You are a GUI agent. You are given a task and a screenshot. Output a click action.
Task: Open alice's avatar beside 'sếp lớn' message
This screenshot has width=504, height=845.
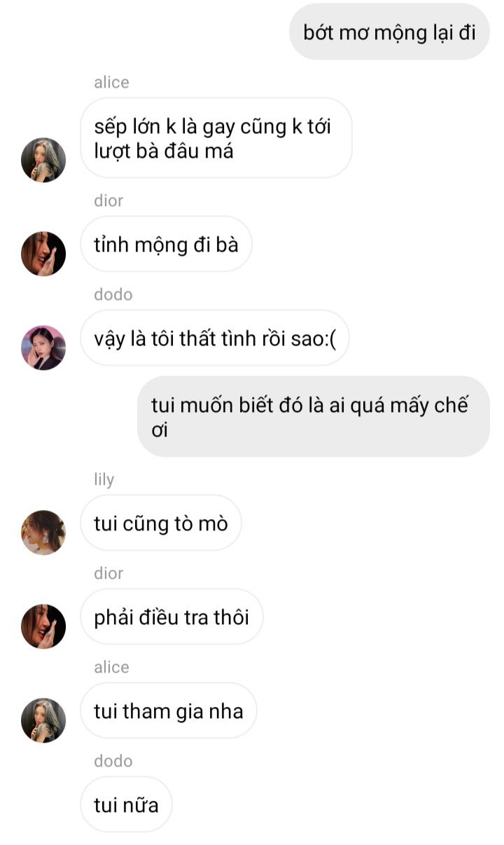[x=43, y=160]
